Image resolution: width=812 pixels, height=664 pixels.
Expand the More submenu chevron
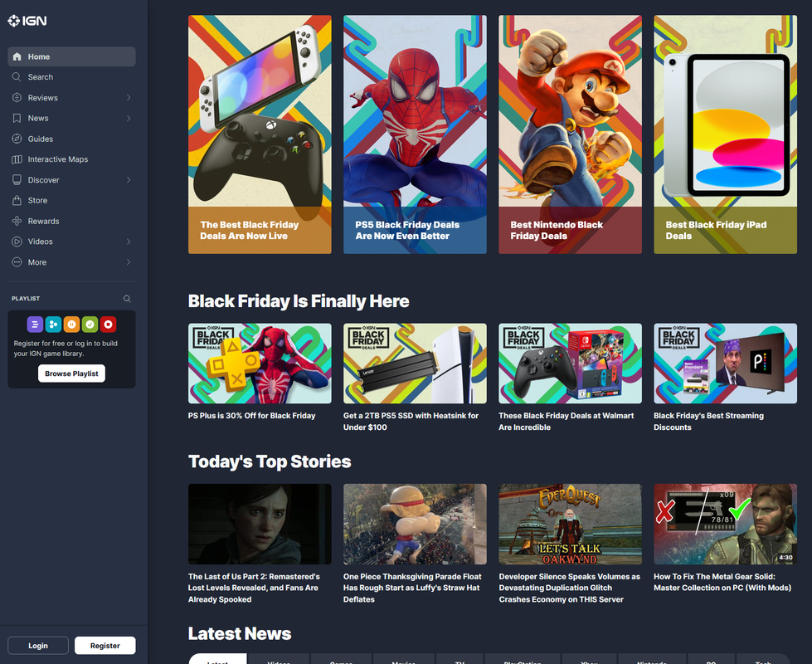tap(129, 262)
